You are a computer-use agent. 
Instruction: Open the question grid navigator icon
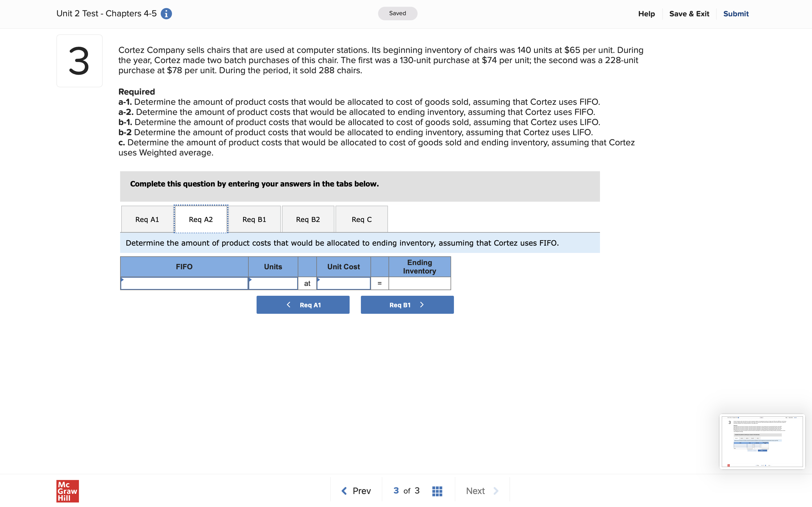(x=437, y=491)
